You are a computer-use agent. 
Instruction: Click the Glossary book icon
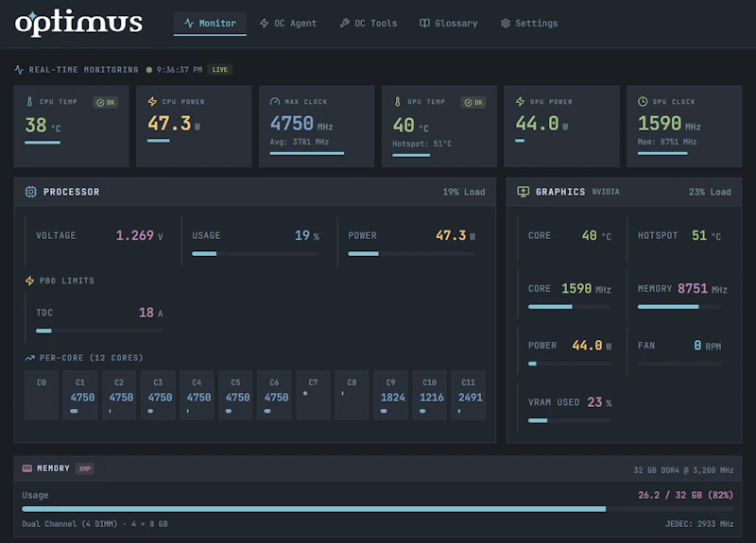[424, 23]
